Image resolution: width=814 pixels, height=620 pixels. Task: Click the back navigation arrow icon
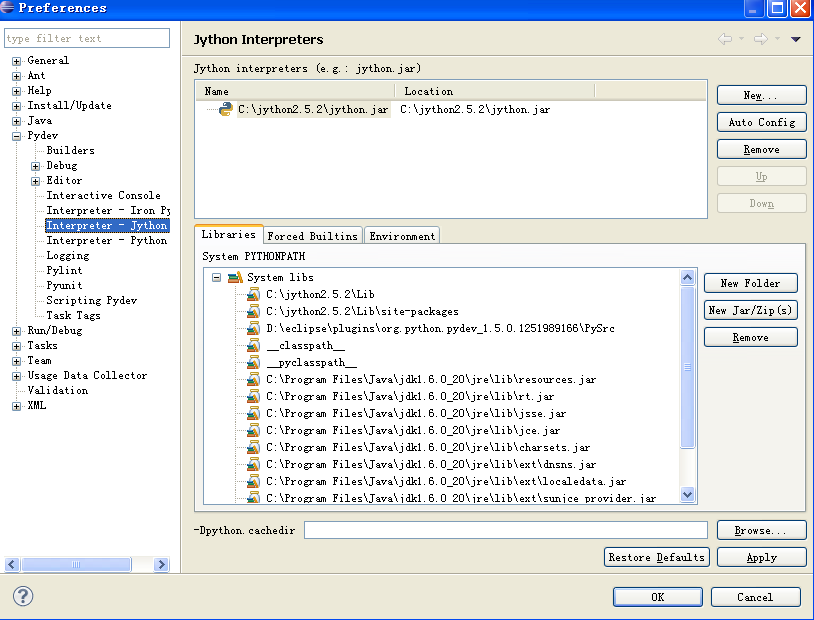click(725, 39)
